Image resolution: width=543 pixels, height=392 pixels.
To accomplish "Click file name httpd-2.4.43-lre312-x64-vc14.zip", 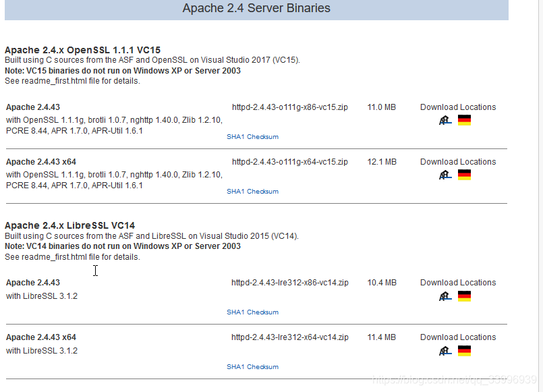I will (x=290, y=337).
